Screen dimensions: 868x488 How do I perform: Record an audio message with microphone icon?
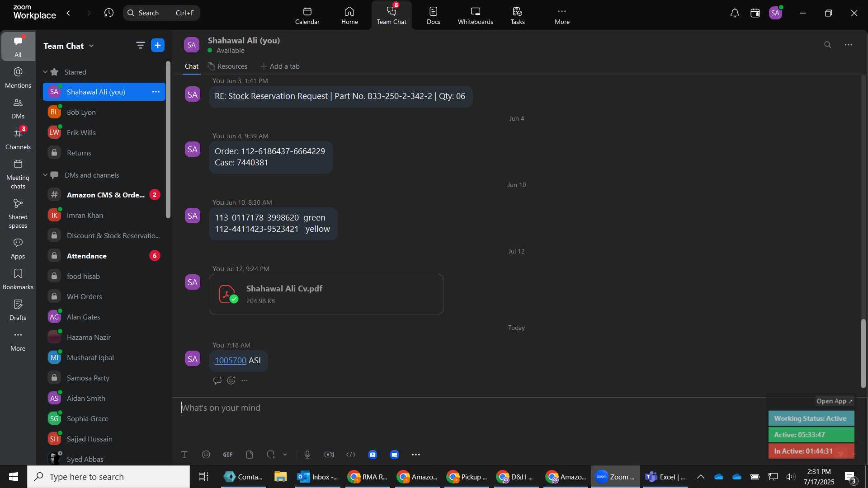[307, 455]
